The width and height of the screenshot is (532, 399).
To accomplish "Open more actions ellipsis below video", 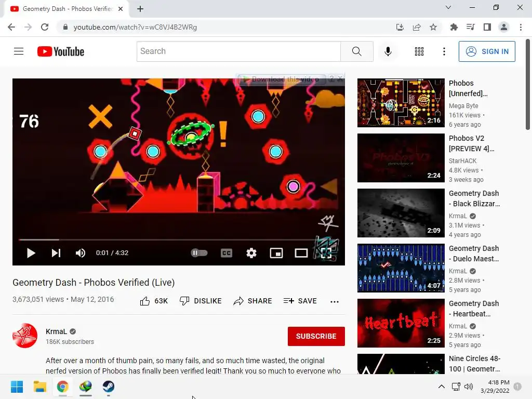I will [335, 301].
